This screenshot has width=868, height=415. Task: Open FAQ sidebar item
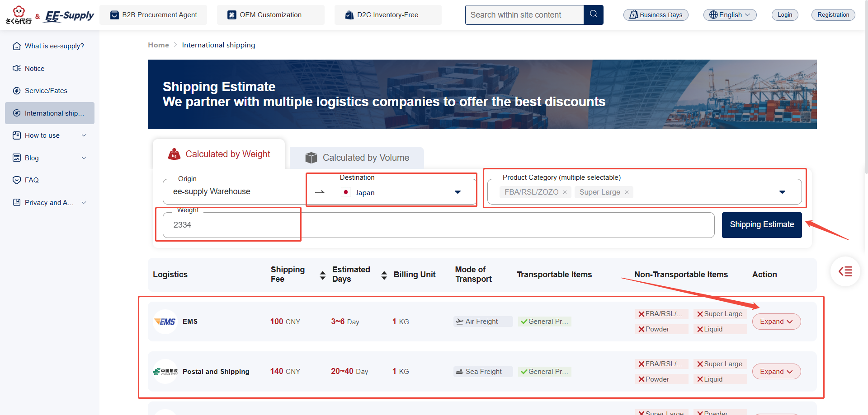50,180
